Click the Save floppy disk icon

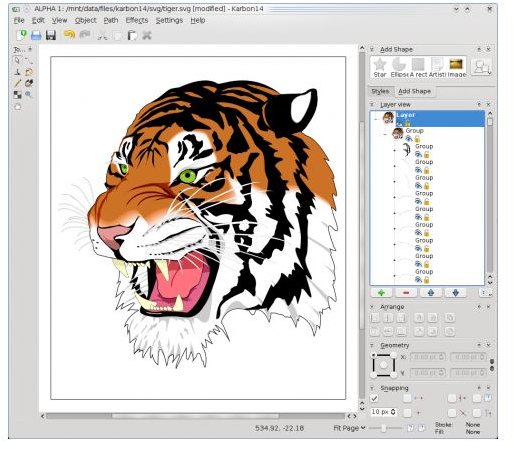pos(51,35)
